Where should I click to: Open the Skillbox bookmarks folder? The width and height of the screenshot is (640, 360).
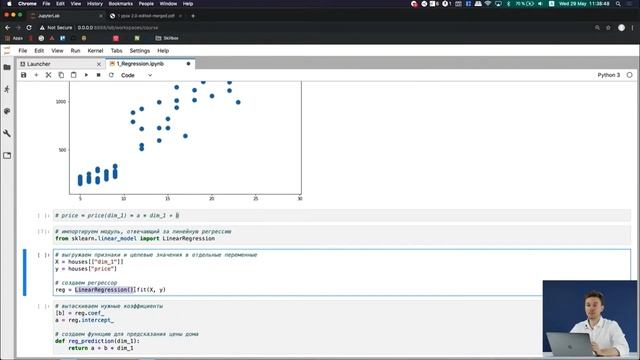[167, 38]
